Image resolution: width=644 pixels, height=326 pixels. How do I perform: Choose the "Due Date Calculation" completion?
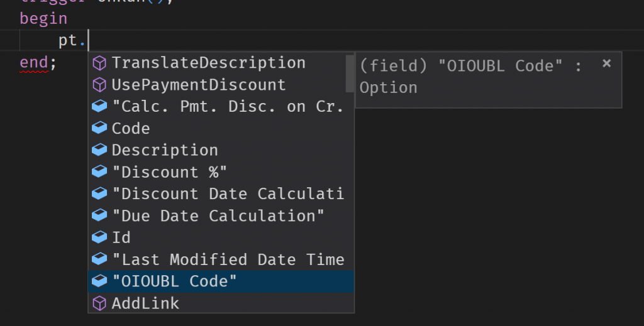point(218,216)
